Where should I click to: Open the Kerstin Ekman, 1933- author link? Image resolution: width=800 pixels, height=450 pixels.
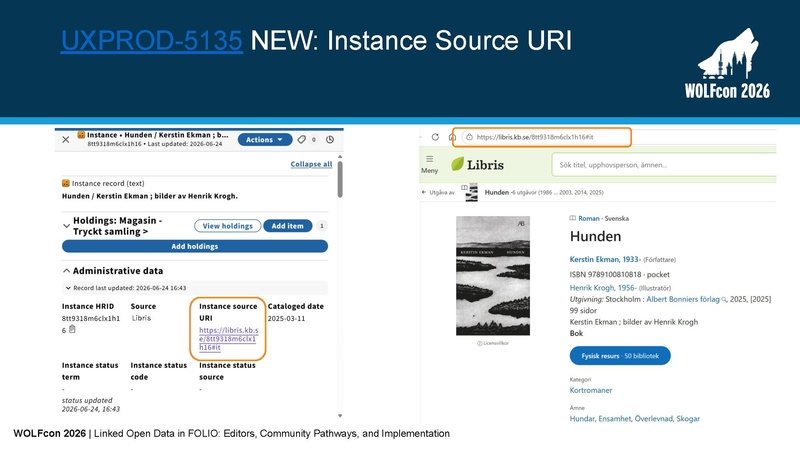pos(605,259)
